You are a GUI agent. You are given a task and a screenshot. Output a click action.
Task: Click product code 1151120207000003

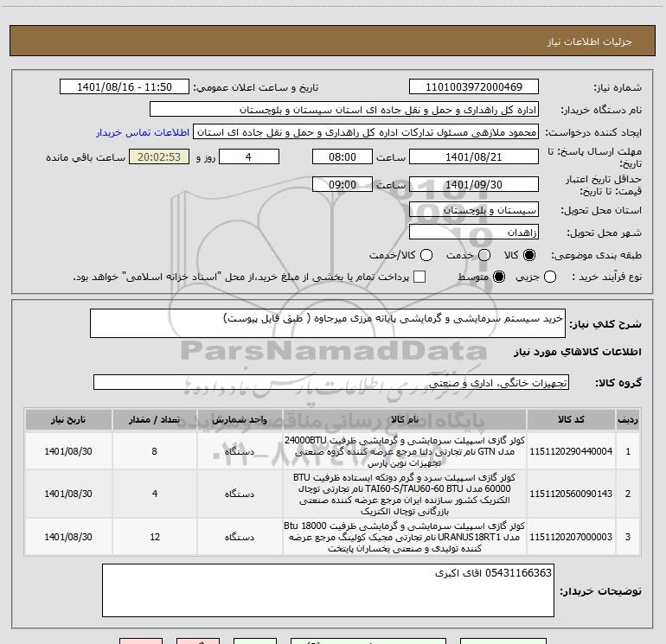tap(571, 537)
